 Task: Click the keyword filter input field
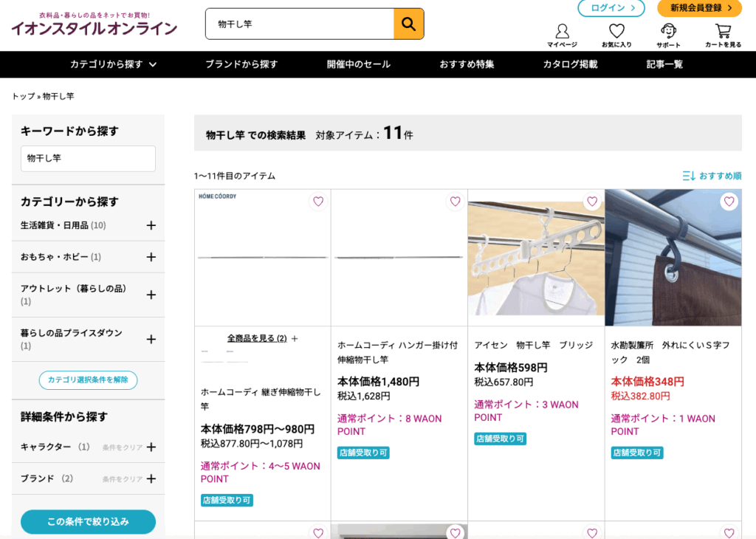tap(88, 159)
